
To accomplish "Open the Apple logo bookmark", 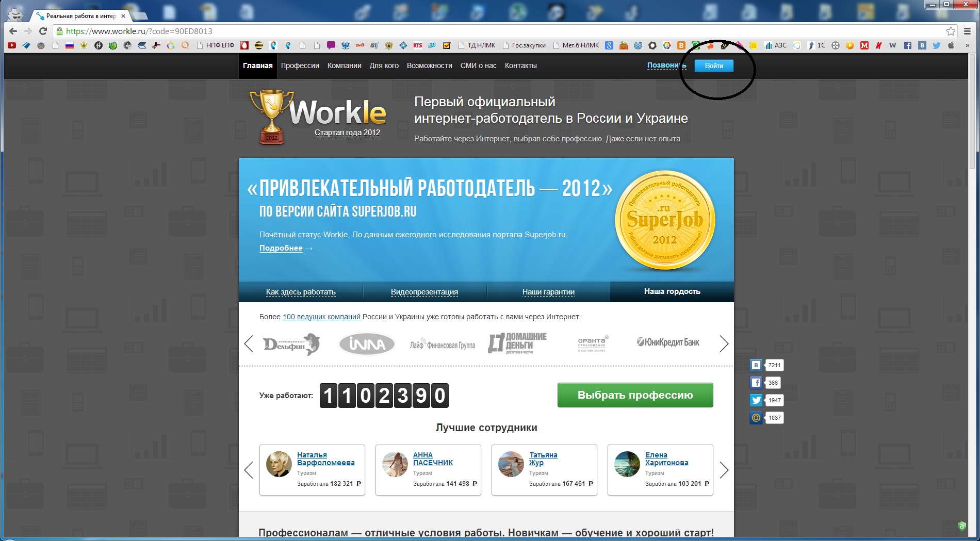I will pos(951,45).
